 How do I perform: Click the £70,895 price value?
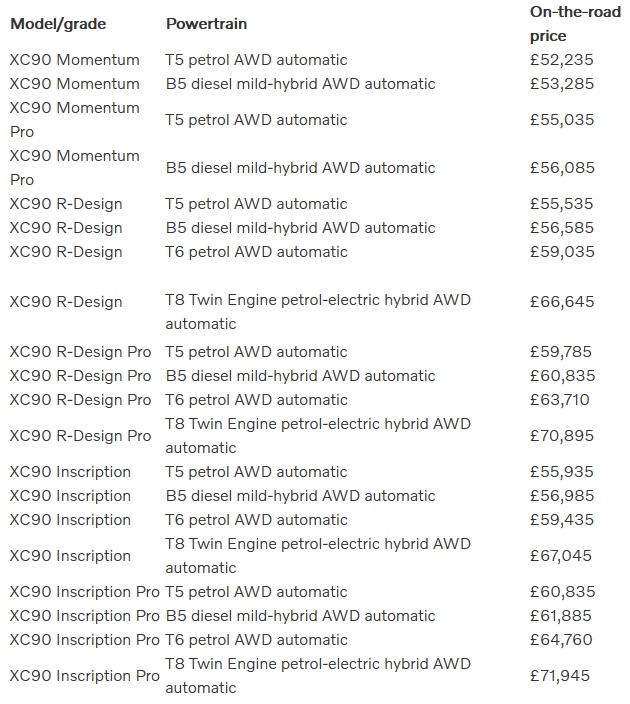[x=561, y=436]
